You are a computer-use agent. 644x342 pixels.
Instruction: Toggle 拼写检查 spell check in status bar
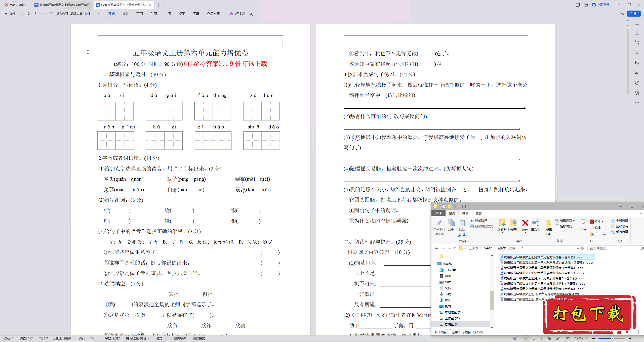point(138,338)
